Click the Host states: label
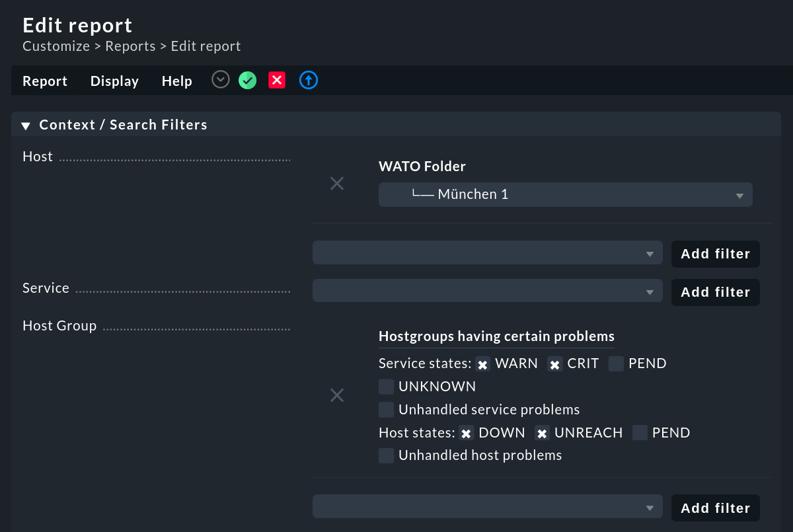This screenshot has width=793, height=532. (417, 433)
